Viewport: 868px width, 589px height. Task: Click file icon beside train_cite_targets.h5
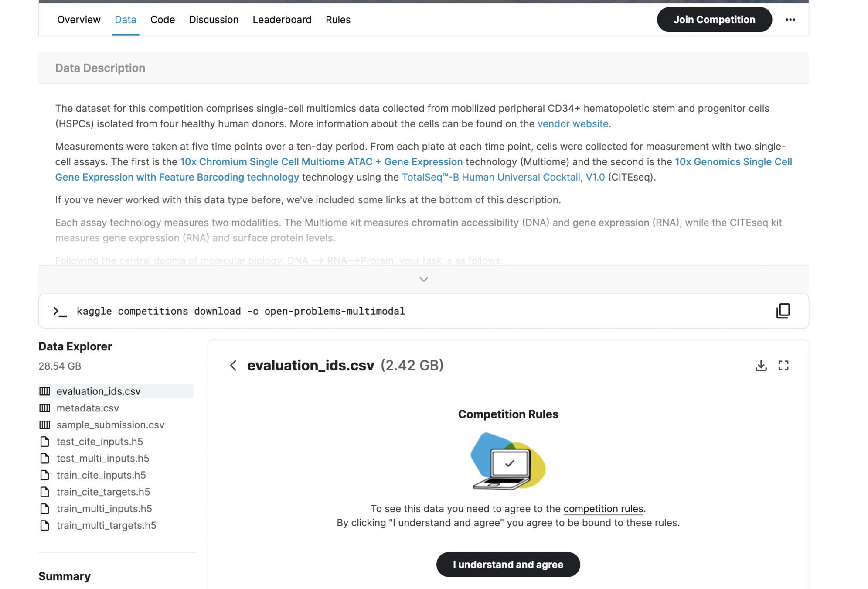[x=44, y=492]
